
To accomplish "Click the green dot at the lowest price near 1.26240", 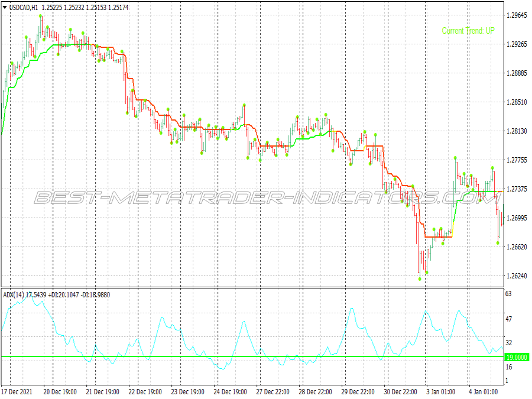I will (420, 279).
